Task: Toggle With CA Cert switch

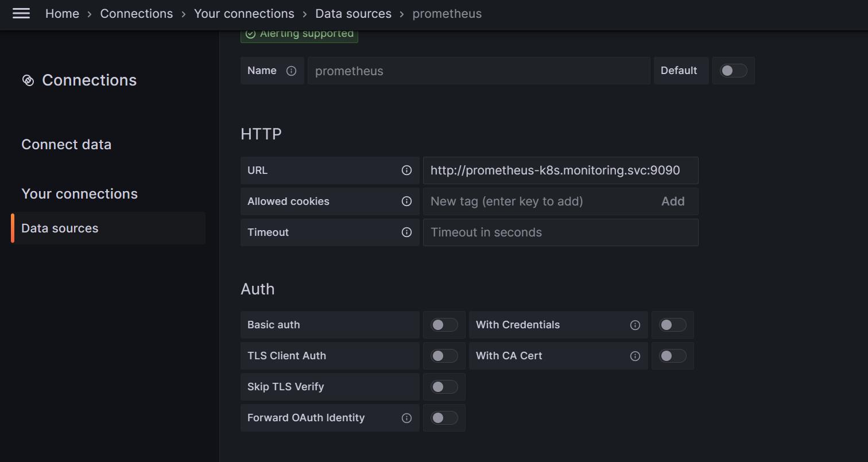Action: 672,356
